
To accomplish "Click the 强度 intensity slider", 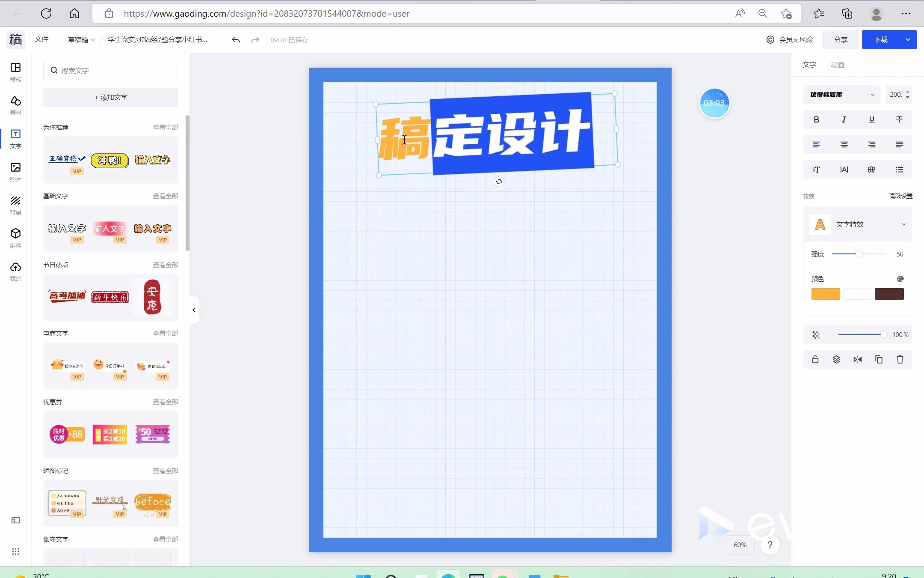I will 859,254.
